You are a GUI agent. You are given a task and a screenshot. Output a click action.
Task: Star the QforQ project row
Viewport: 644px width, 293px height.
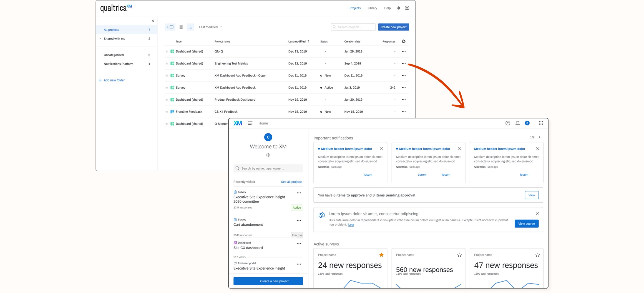point(167,51)
